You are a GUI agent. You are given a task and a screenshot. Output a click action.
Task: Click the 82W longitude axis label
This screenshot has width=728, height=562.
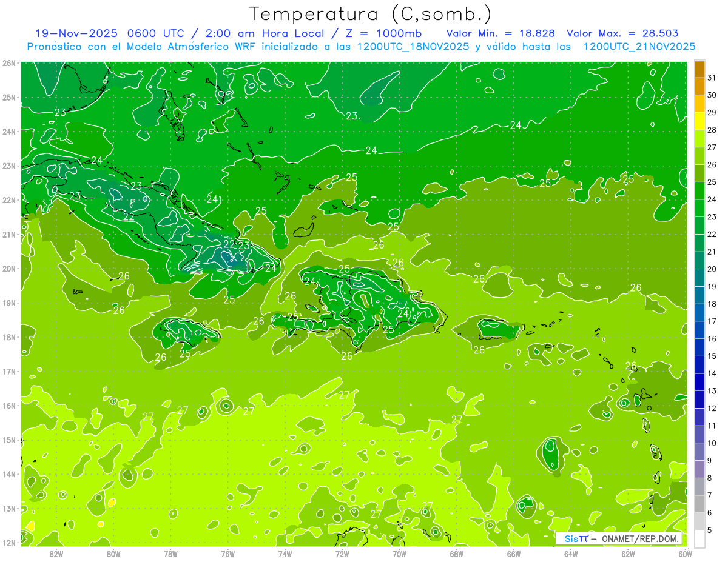pos(56,554)
